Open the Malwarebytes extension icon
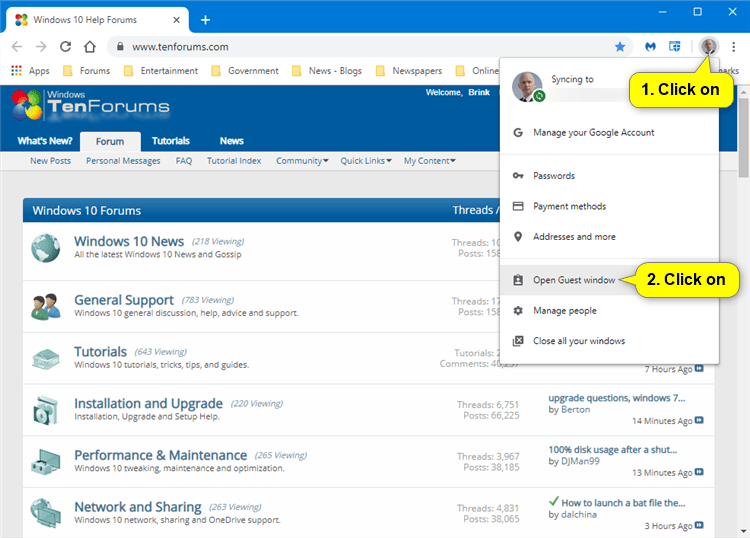750x538 pixels. [x=650, y=46]
